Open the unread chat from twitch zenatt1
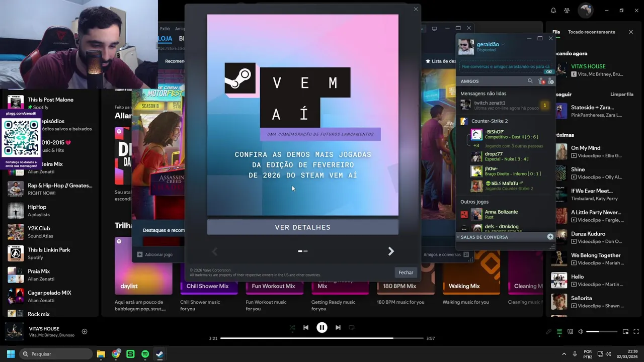644x362 pixels. pos(505,105)
